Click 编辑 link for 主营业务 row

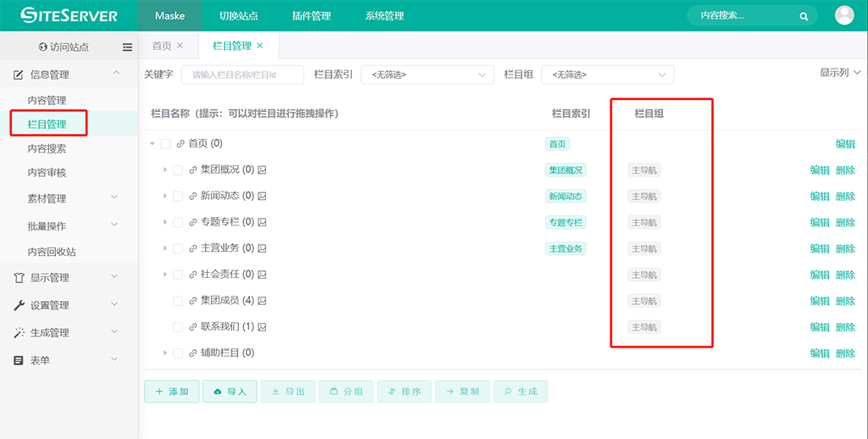coord(819,249)
